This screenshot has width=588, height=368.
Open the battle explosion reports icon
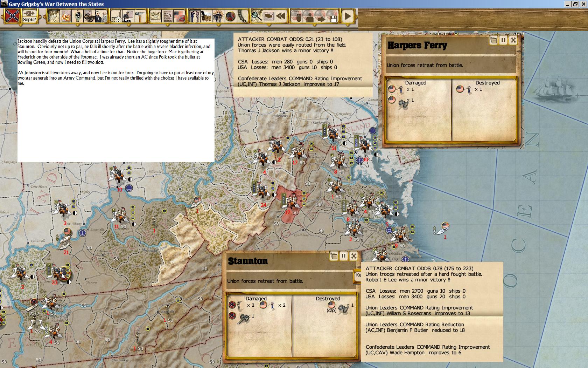(65, 16)
